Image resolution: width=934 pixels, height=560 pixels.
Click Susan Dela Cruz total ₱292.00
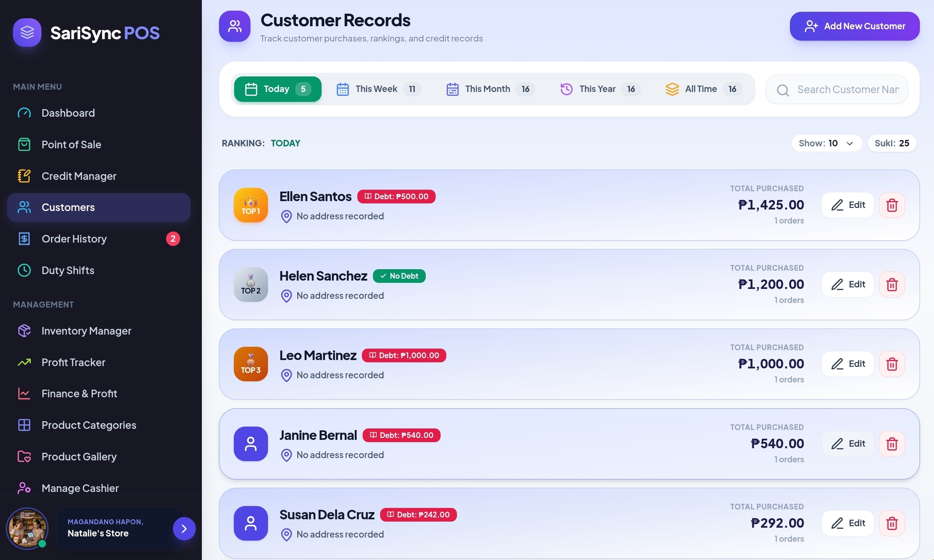click(x=777, y=523)
